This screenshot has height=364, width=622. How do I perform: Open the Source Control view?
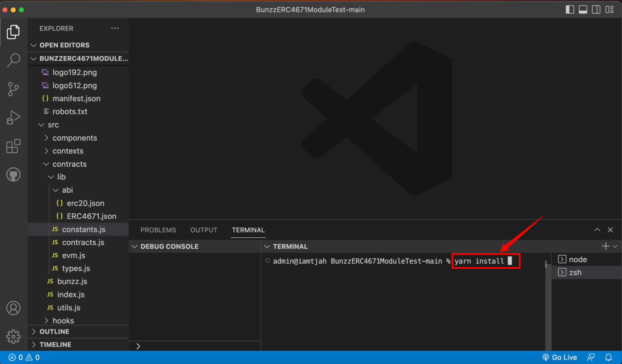click(13, 89)
